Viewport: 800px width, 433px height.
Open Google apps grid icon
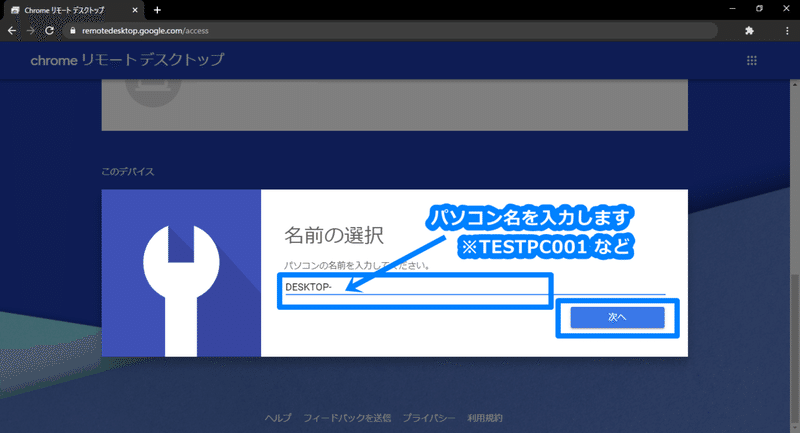[752, 61]
